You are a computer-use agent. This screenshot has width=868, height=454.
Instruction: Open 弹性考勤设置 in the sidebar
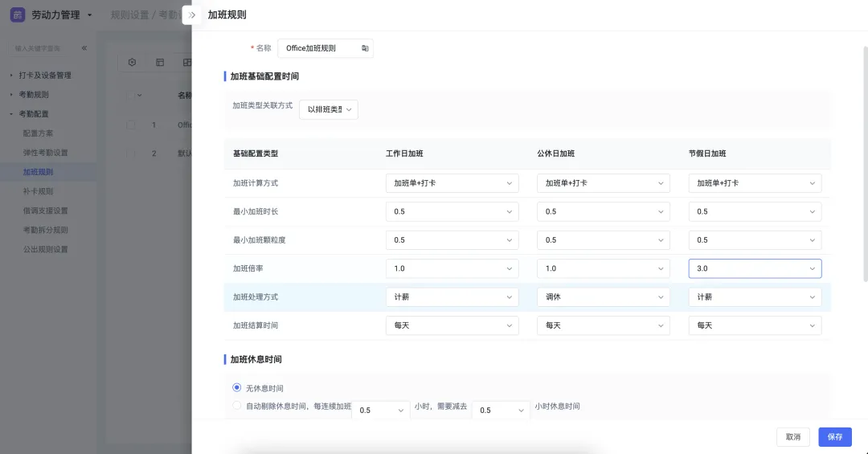click(x=46, y=153)
